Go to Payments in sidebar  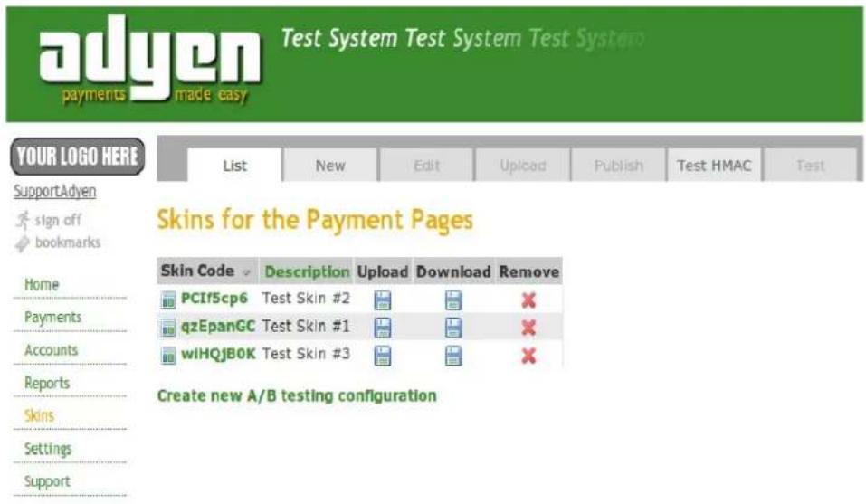pos(53,317)
